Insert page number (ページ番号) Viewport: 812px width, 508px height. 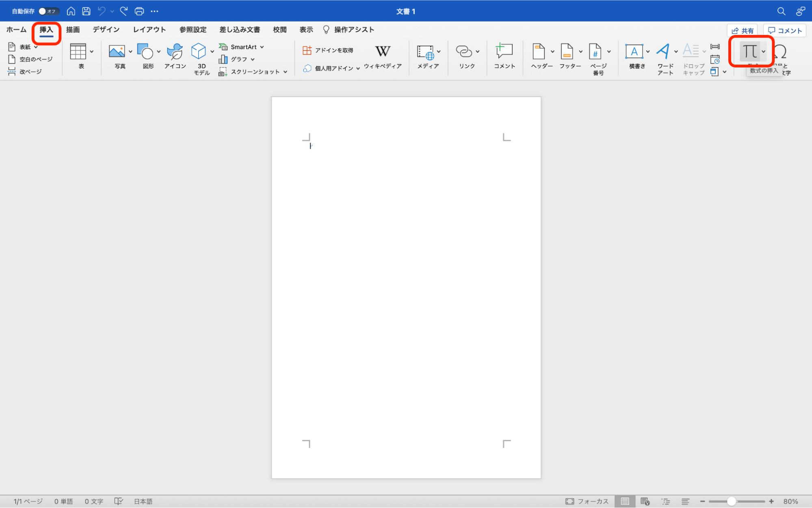(596, 59)
